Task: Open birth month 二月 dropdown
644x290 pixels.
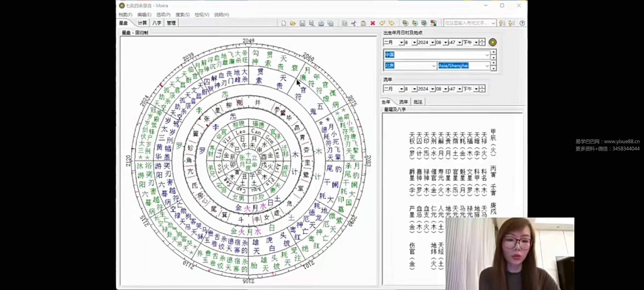Action: tap(401, 42)
